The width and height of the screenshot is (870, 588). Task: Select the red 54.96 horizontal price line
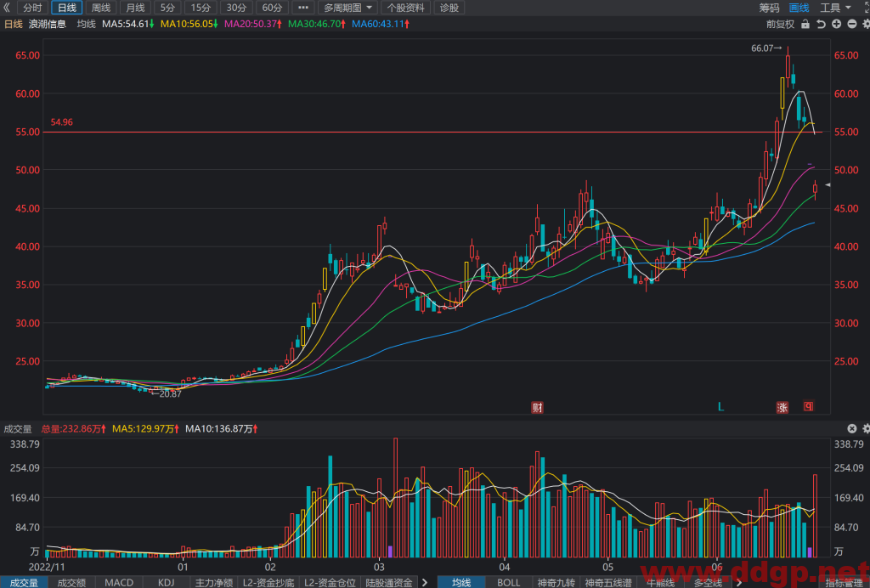(432, 132)
